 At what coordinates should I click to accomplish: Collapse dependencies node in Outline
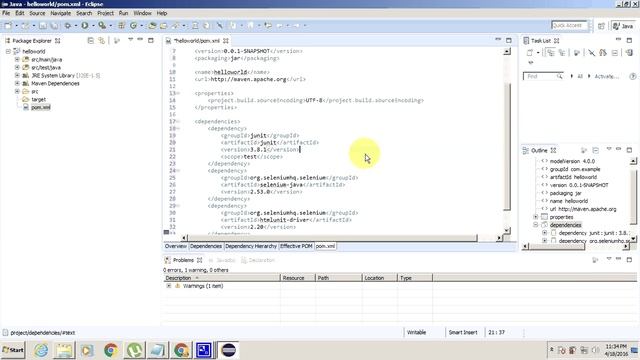(x=536, y=225)
